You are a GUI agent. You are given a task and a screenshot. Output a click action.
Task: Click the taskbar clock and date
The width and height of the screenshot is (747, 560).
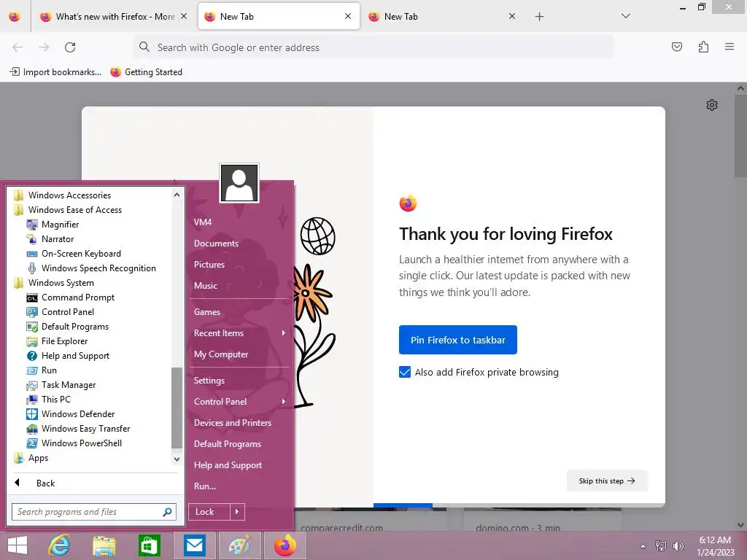tap(715, 546)
